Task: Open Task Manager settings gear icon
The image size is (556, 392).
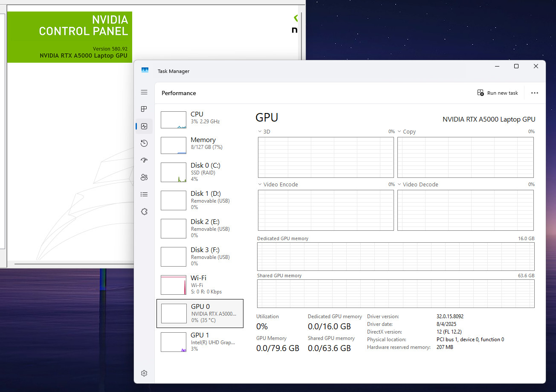Action: [144, 373]
